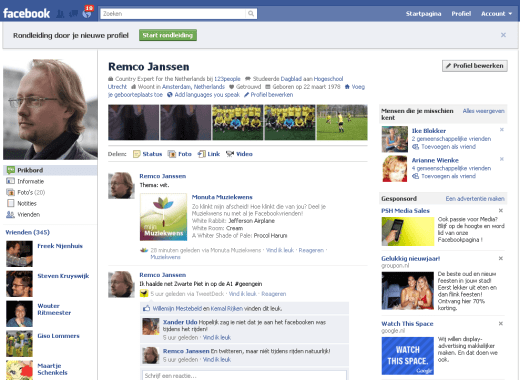Click the search magnifier icon
520x380 pixels.
pos(251,14)
